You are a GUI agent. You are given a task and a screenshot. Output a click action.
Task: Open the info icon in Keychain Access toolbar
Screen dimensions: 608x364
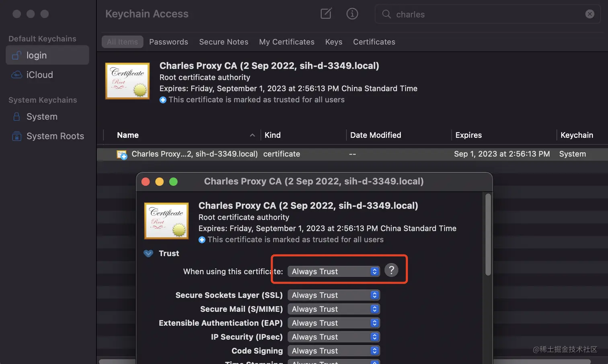pos(352,14)
